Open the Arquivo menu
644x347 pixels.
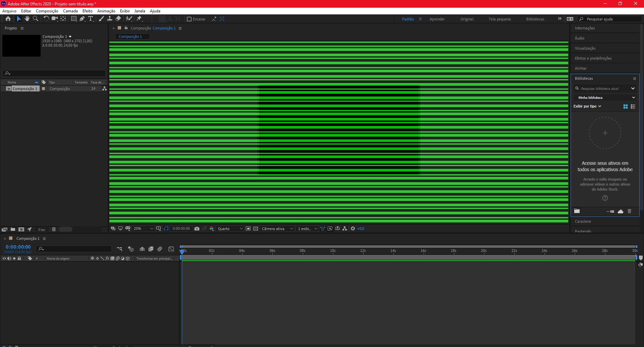9,11
